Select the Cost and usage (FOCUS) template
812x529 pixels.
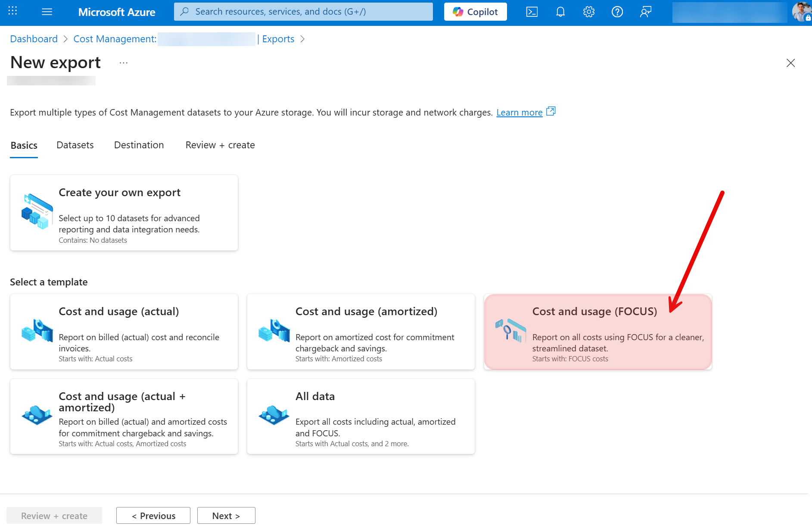[597, 332]
